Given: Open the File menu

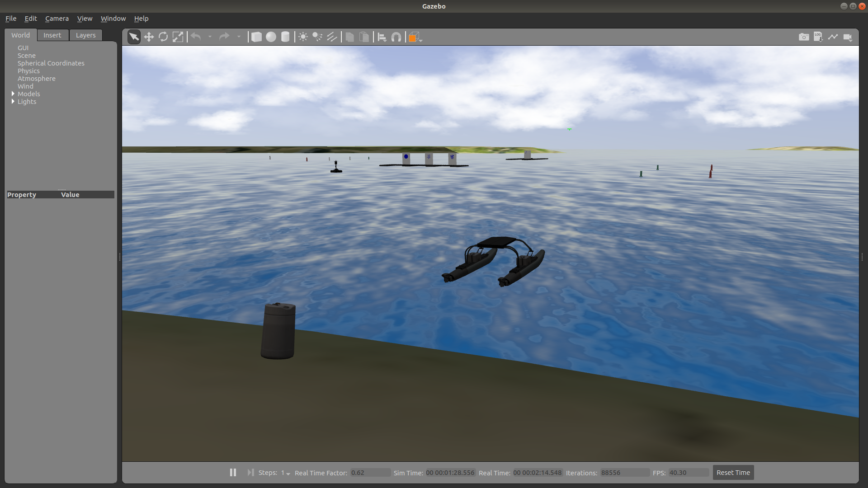Looking at the screenshot, I should 11,19.
